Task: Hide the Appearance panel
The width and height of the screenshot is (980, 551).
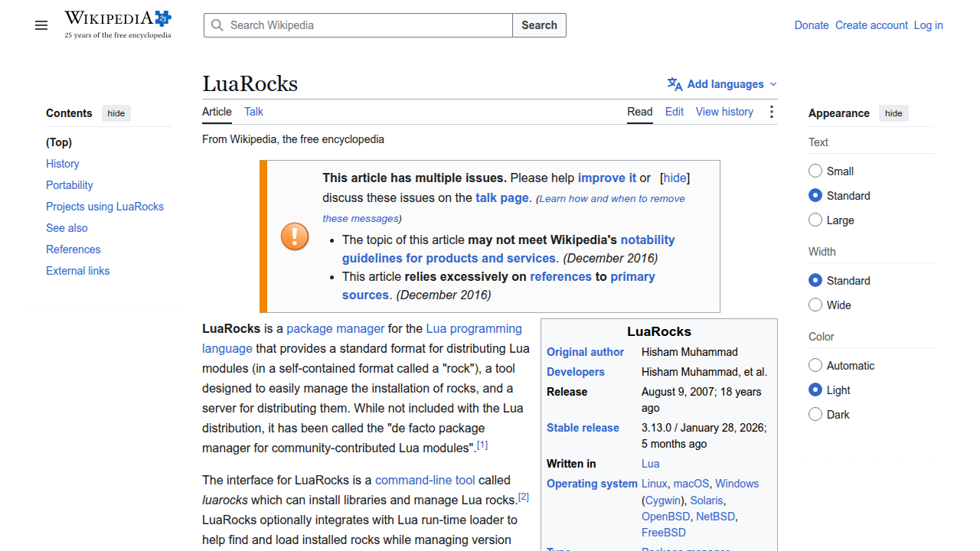Action: tap(893, 113)
